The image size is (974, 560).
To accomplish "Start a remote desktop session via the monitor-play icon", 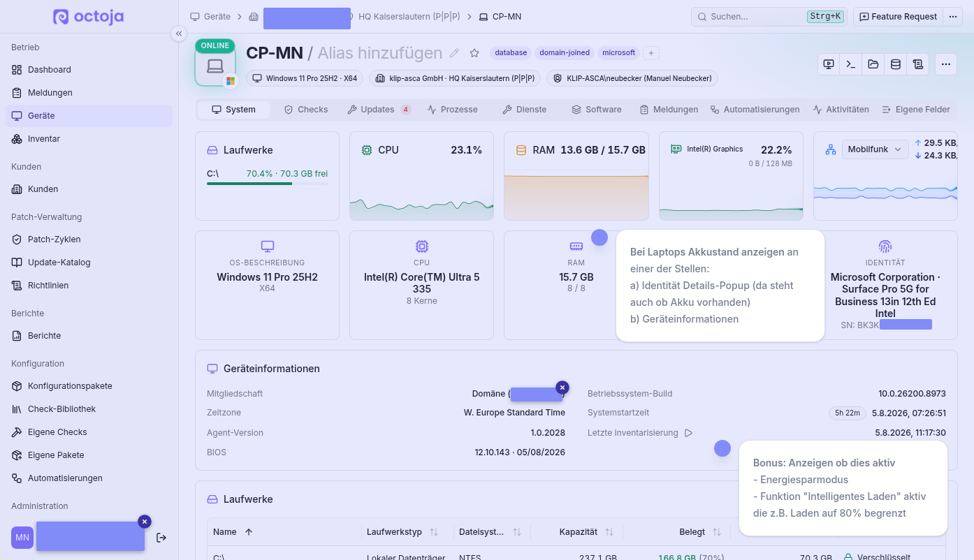I will point(829,64).
